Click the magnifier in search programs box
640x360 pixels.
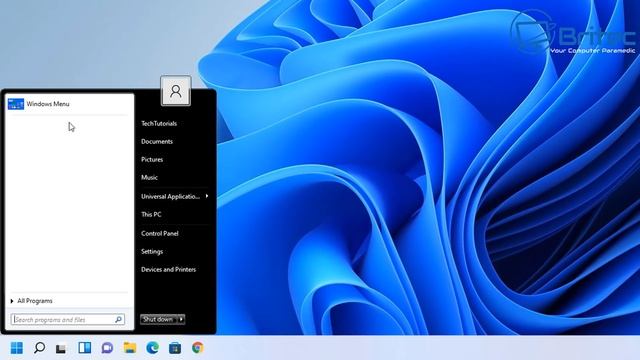point(118,320)
